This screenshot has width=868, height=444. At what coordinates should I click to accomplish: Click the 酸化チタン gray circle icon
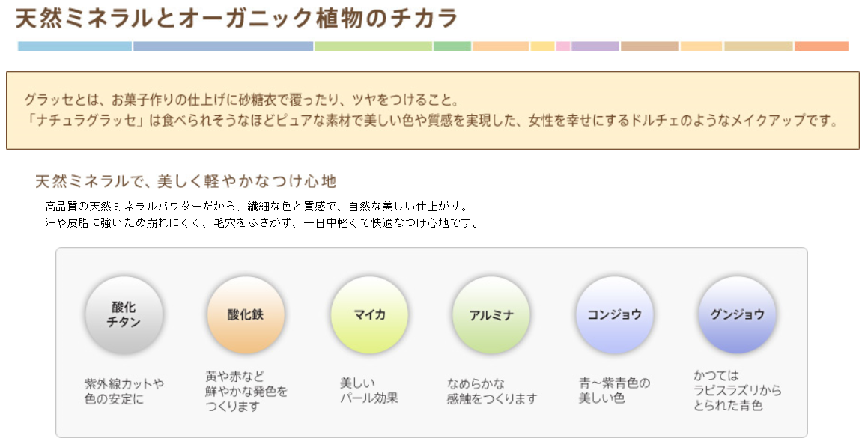point(124,314)
